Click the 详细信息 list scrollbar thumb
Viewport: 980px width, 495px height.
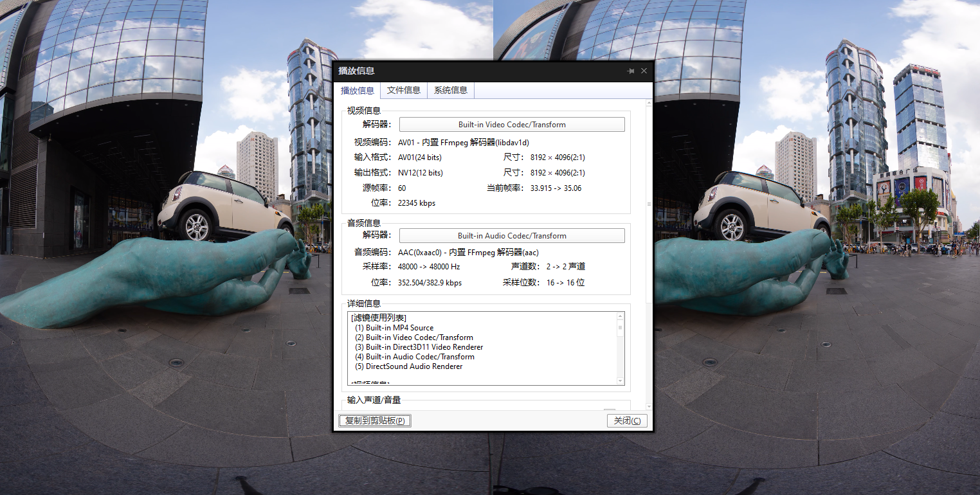(x=621, y=327)
